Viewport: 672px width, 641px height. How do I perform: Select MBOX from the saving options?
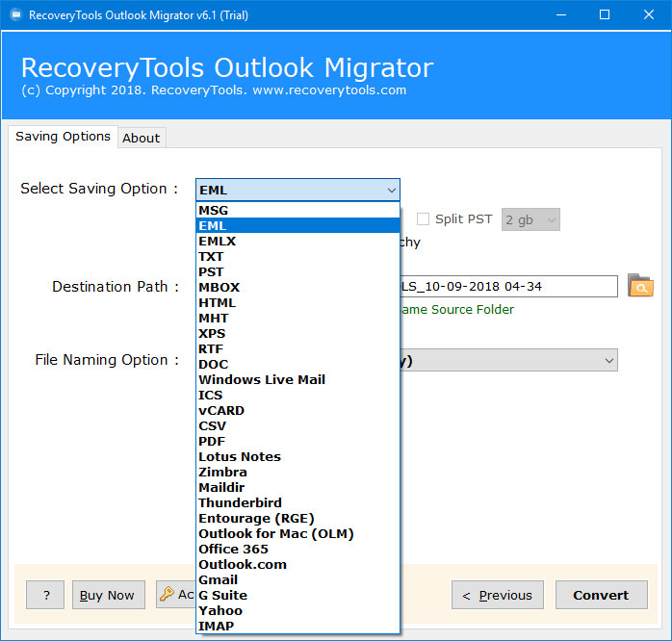[219, 287]
